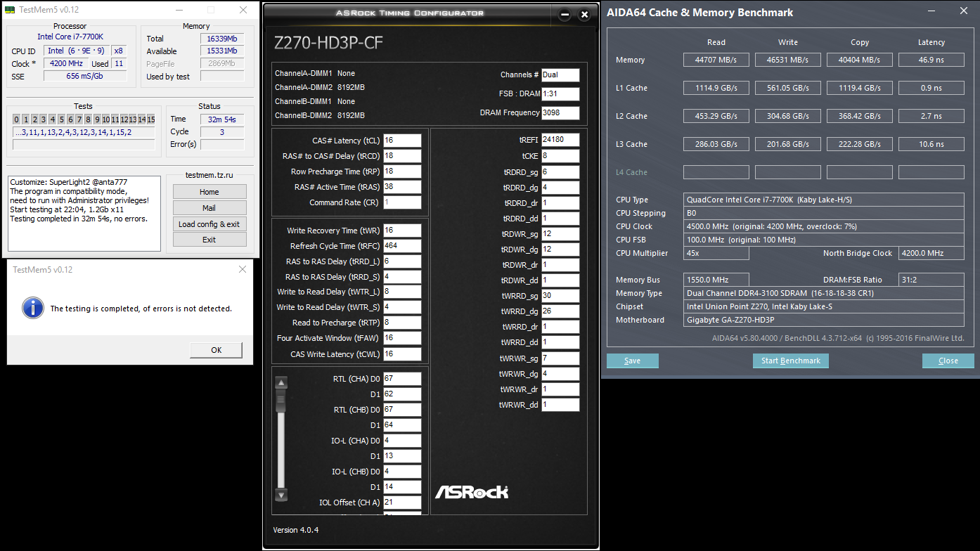Viewport: 980px width, 551px height.
Task: Click the Memory Latency value 46.9 ns
Action: [x=931, y=60]
